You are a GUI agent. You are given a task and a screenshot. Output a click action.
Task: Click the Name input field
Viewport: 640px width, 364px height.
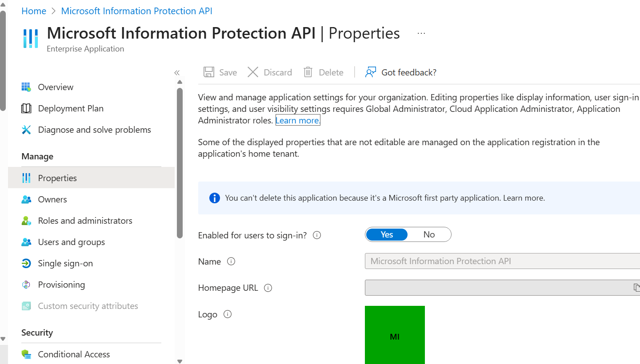(502, 261)
